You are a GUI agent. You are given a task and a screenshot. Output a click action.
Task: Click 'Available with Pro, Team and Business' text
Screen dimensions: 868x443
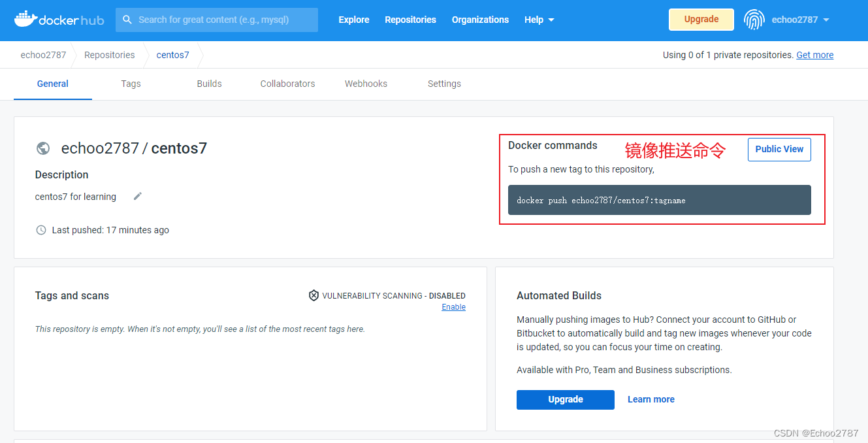click(624, 370)
